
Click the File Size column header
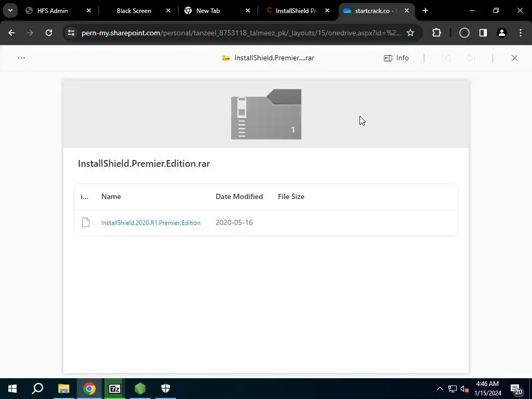[x=291, y=196]
